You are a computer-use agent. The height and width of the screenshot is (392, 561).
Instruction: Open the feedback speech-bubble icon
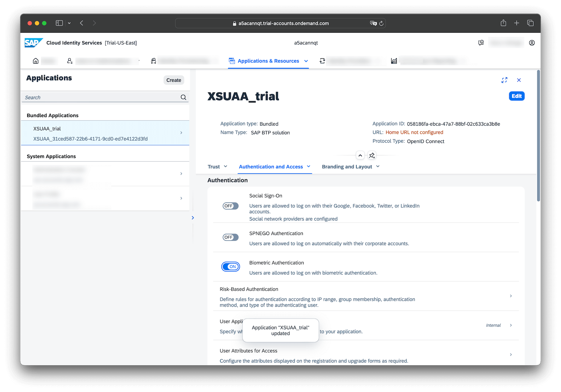pos(481,42)
